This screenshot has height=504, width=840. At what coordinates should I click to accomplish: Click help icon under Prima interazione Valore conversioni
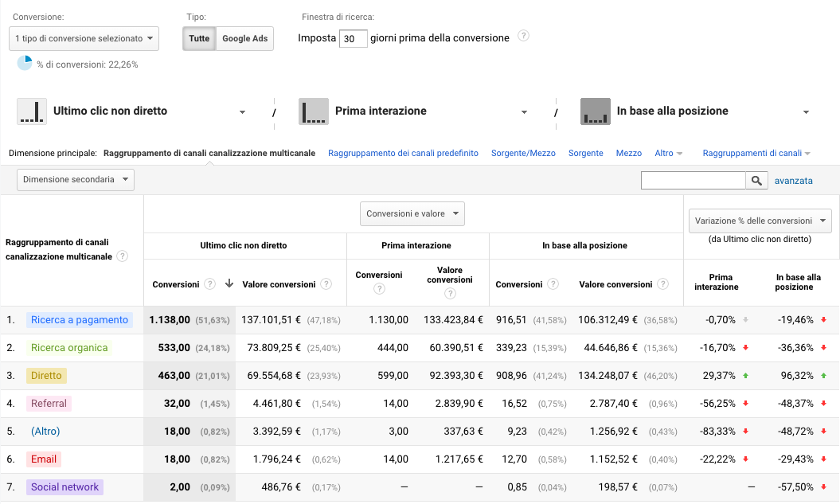pyautogui.click(x=450, y=293)
